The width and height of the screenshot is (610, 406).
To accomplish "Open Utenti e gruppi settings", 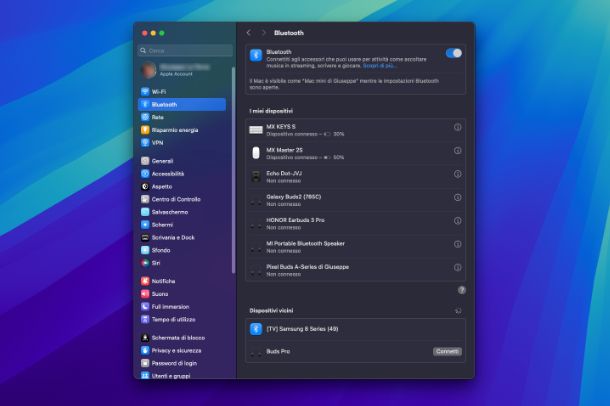I will 182,376.
